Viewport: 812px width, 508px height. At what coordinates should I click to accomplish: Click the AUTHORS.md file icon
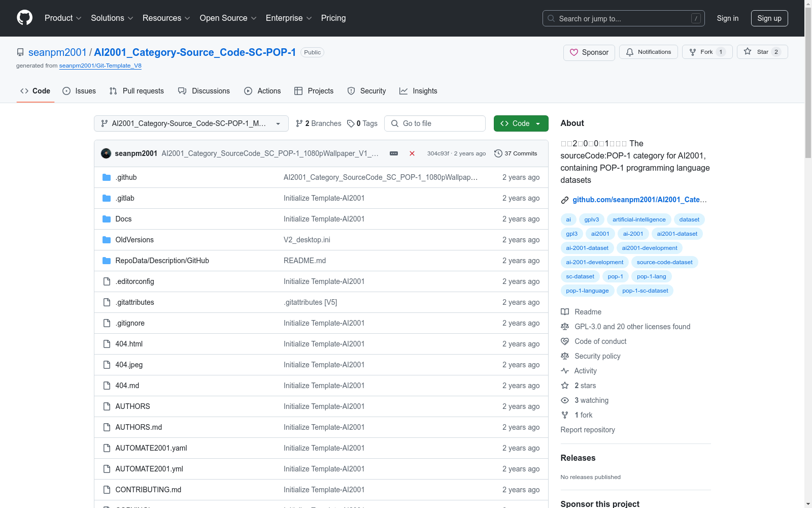click(x=107, y=427)
